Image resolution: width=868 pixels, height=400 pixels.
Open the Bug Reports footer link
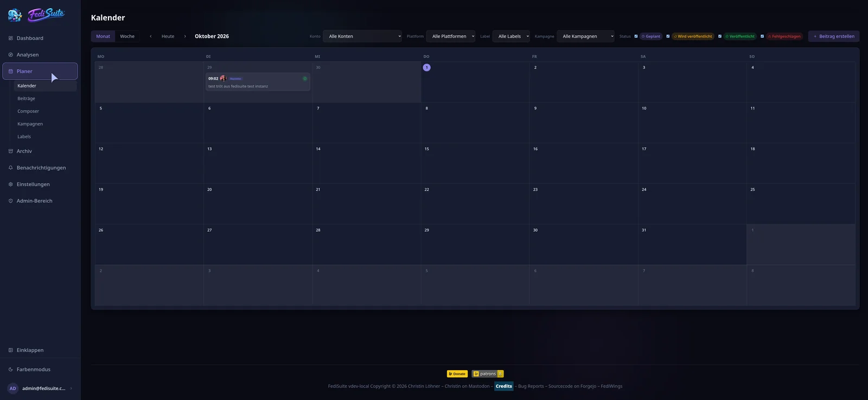pyautogui.click(x=531, y=386)
